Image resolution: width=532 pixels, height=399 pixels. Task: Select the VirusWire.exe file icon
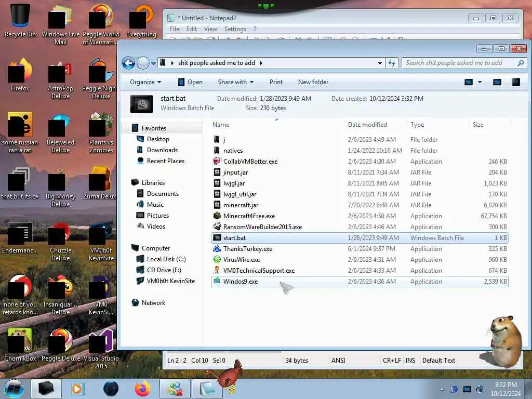(x=217, y=260)
